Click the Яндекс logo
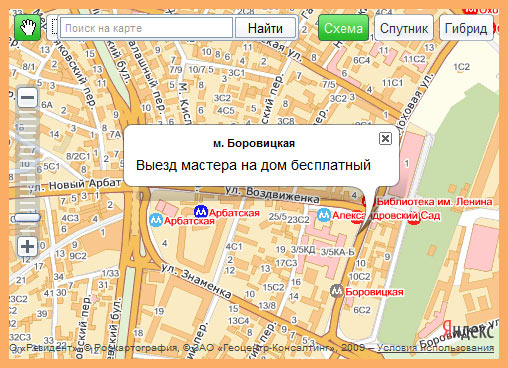Screen dimensions: 508x368 click(x=468, y=330)
